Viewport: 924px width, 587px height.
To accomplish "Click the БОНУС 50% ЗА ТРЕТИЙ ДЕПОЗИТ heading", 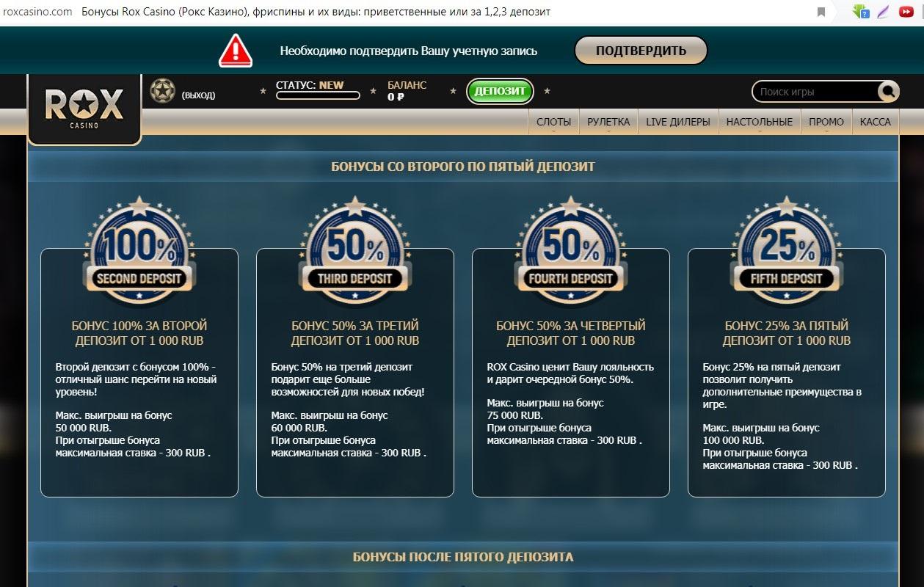I will 355,333.
